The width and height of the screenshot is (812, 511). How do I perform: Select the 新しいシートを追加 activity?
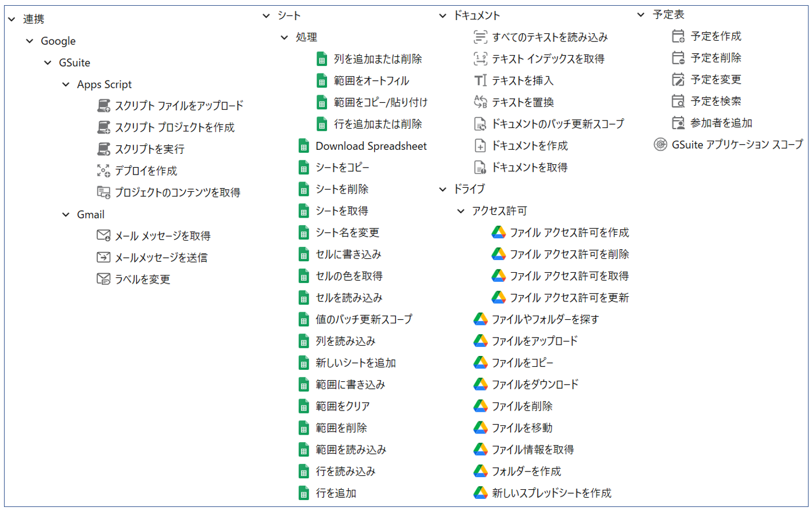point(356,363)
